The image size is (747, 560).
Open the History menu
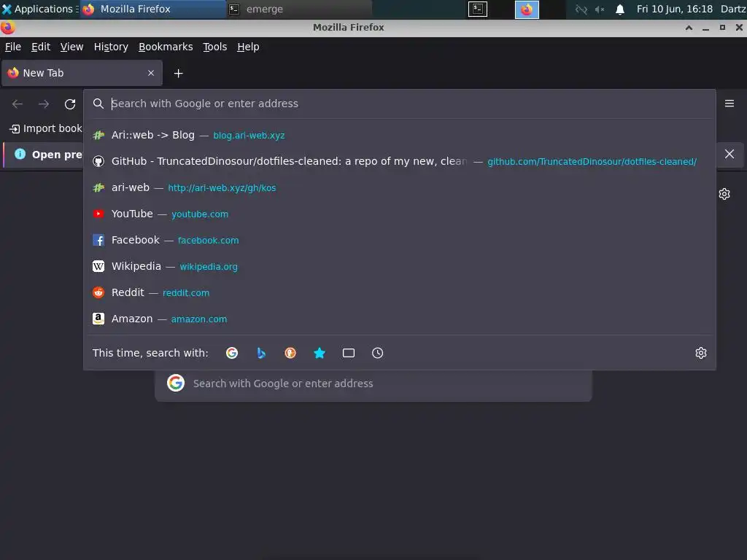[x=111, y=47]
